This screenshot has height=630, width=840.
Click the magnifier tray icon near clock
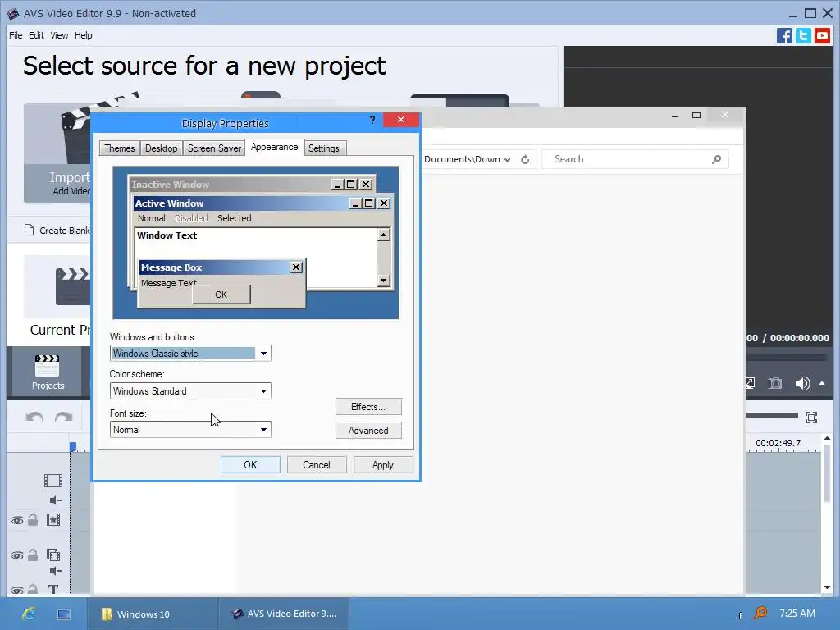(760, 613)
